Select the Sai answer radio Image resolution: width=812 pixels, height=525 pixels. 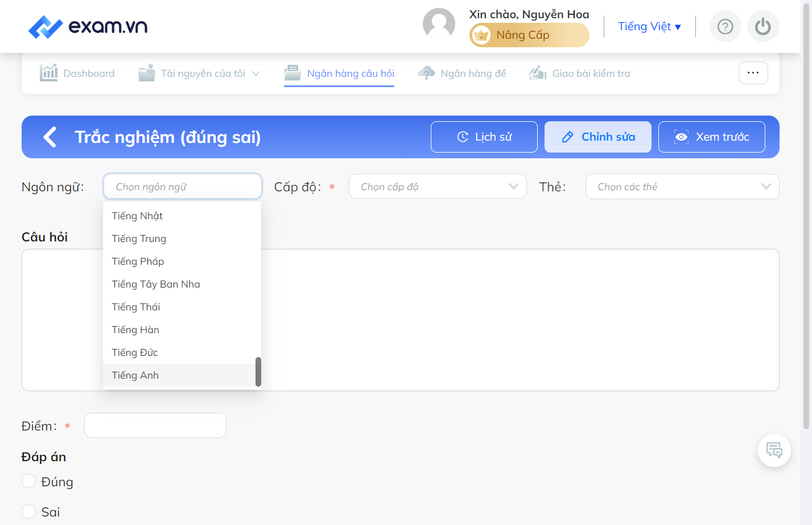pos(28,511)
